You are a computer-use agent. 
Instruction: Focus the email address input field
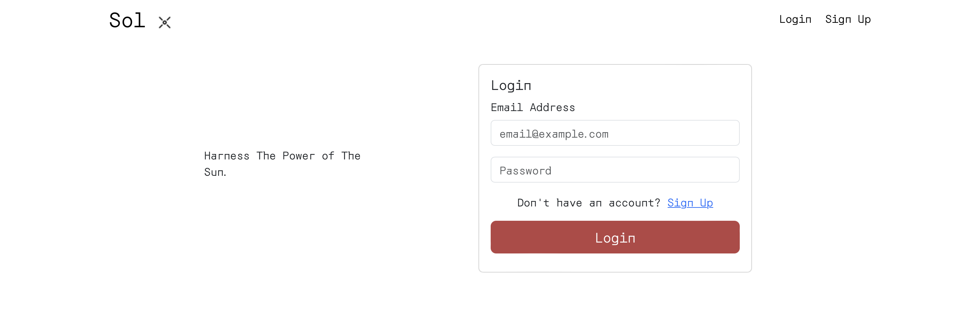pos(615,133)
